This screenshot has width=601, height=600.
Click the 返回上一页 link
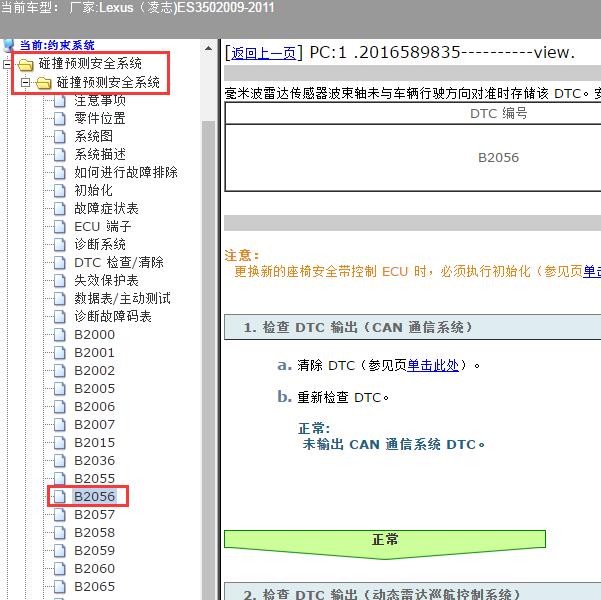[263, 53]
